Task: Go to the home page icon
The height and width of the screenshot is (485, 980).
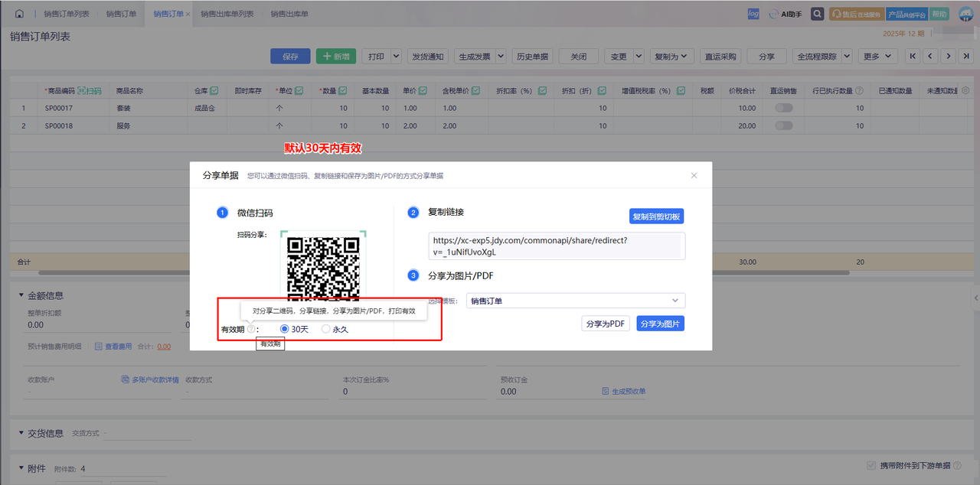Action: pyautogui.click(x=19, y=14)
